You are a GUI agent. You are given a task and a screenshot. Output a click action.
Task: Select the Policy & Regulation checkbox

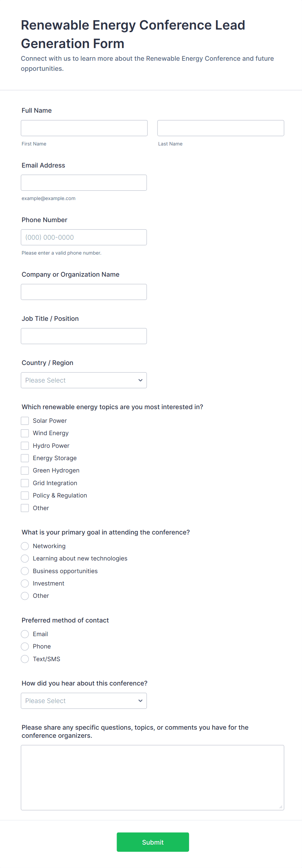click(25, 495)
